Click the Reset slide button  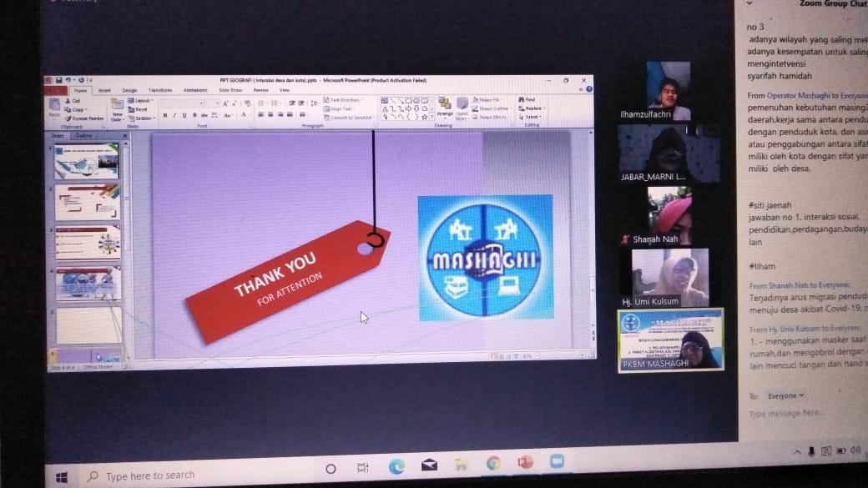[139, 109]
